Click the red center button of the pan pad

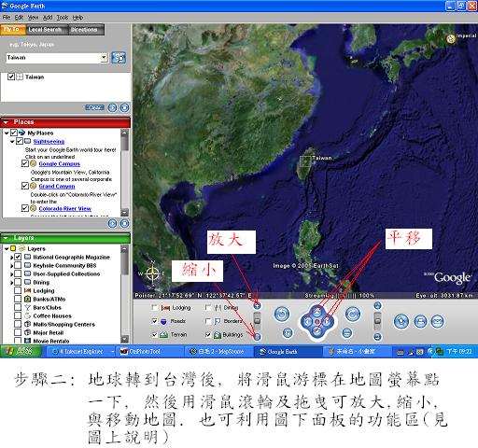pos(316,322)
